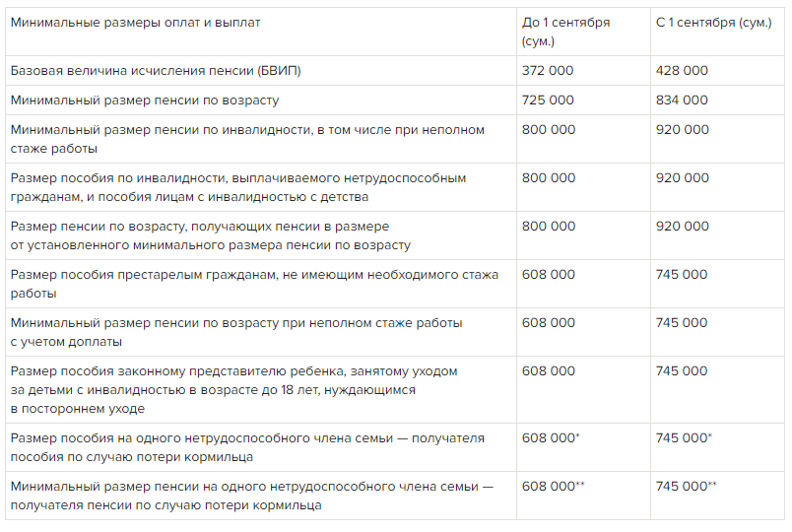Click the value 745 000** with two asterisks

tap(686, 486)
